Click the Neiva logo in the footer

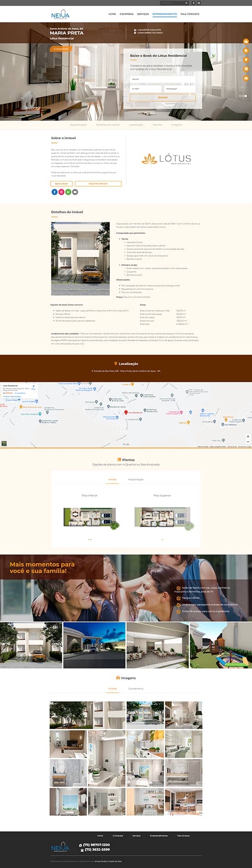click(x=60, y=848)
